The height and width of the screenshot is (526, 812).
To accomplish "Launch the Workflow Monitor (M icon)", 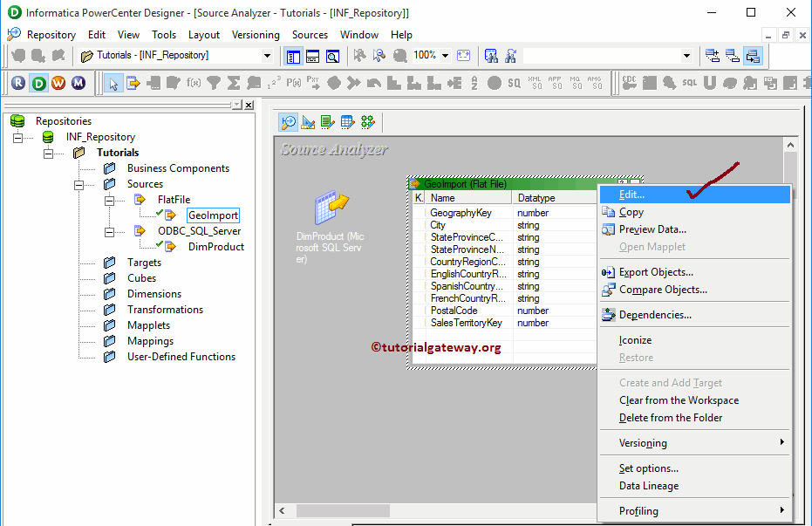I will (78, 83).
